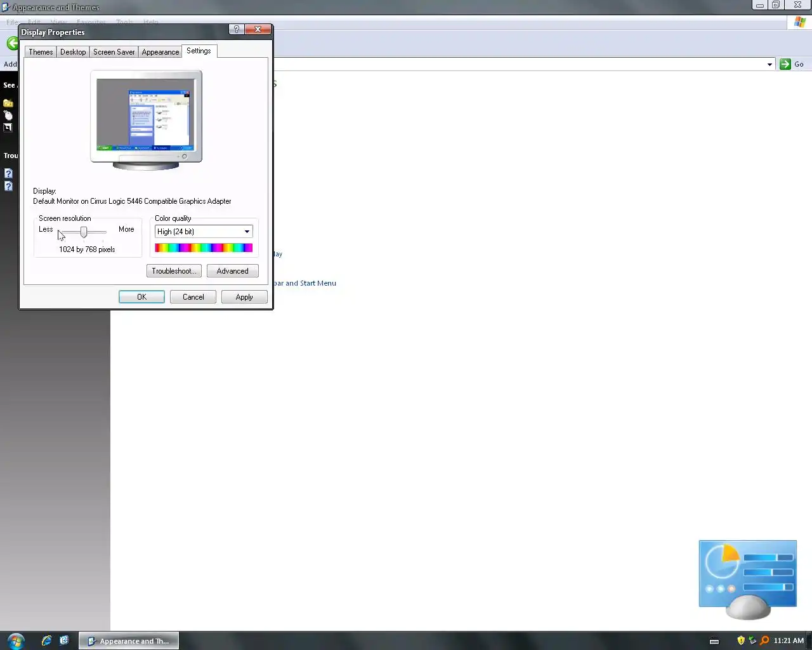Select the Settings tab
This screenshot has width=812, height=650.
[199, 51]
